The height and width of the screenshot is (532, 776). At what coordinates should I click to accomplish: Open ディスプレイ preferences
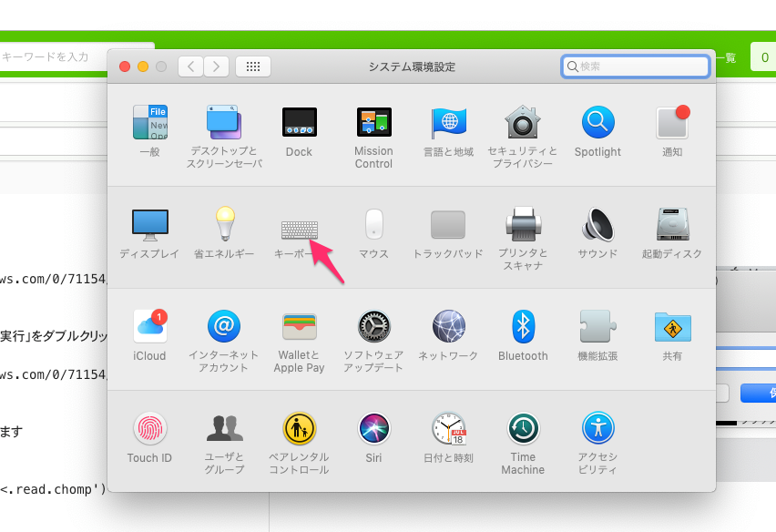pyautogui.click(x=150, y=225)
